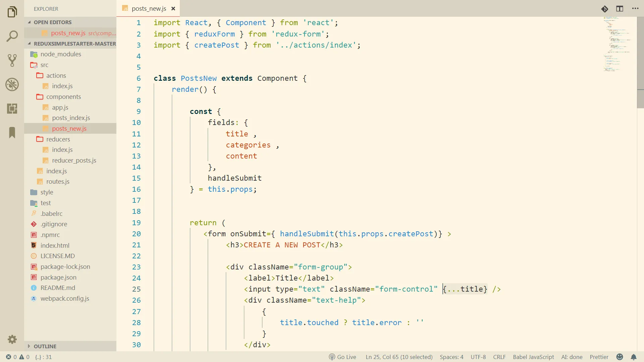Open the Debug view icon

(x=12, y=84)
